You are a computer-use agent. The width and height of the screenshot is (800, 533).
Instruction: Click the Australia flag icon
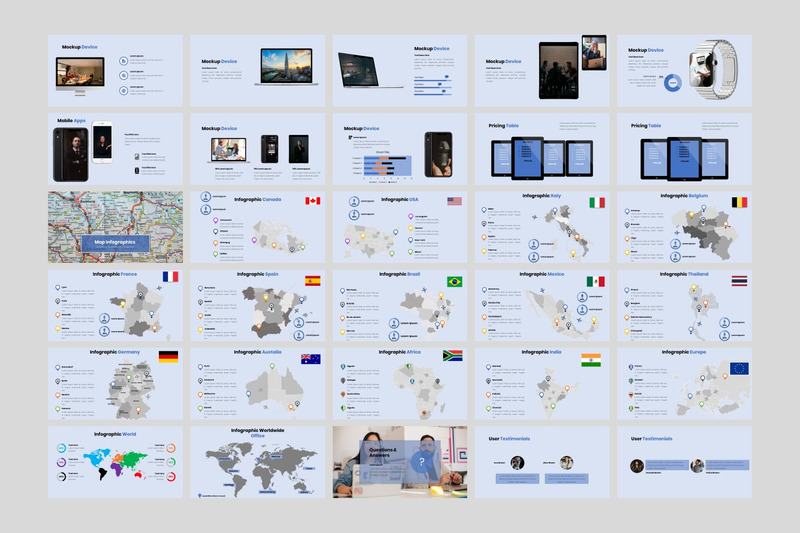coord(311,359)
